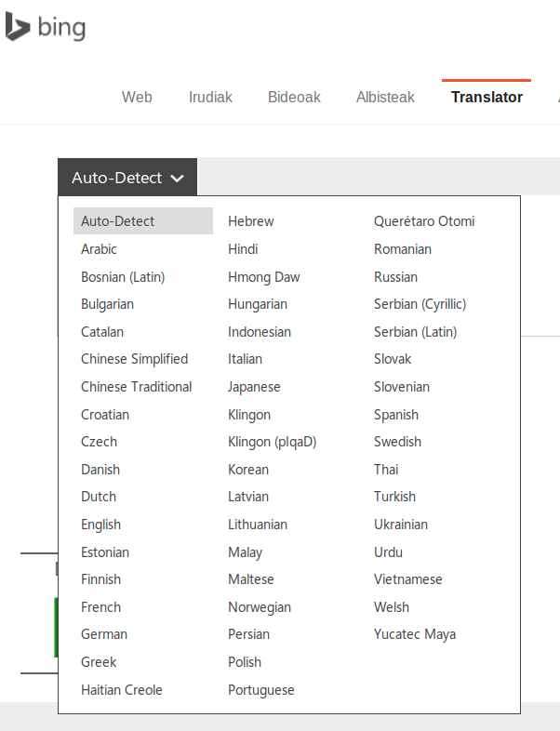Select Serbian (Cyrillic) option
This screenshot has width=560, height=731.
(x=420, y=304)
